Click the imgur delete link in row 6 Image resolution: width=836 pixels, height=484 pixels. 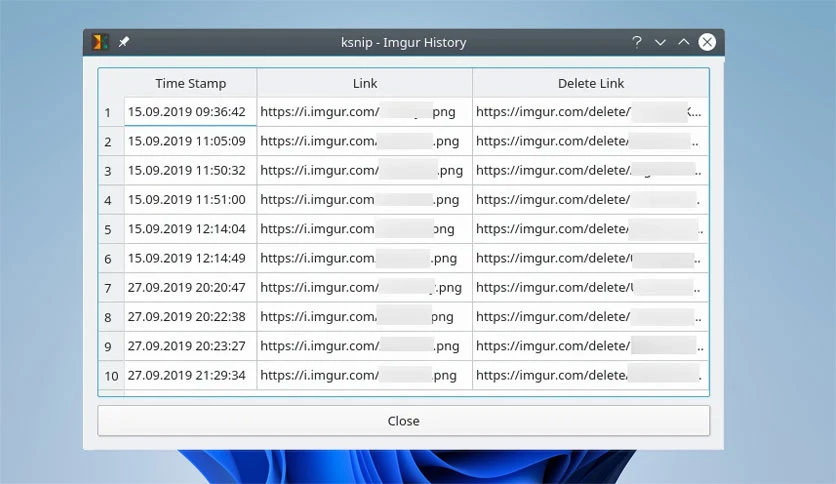[591, 259]
